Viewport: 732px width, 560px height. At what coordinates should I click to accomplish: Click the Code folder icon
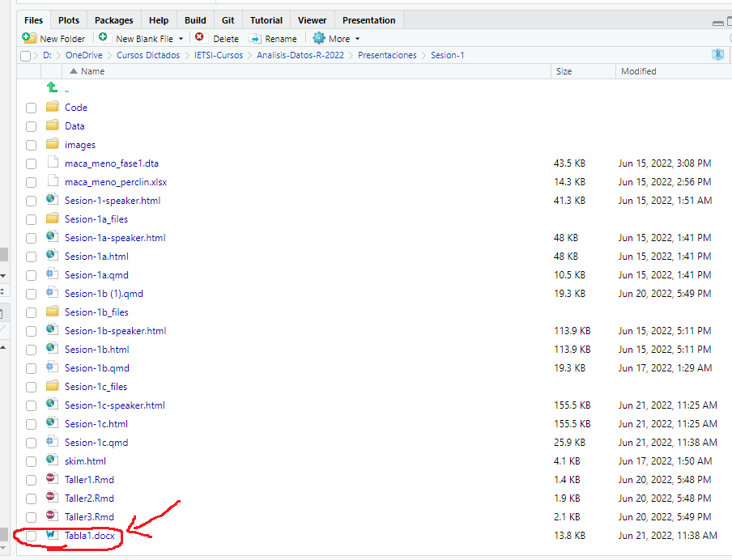point(53,107)
